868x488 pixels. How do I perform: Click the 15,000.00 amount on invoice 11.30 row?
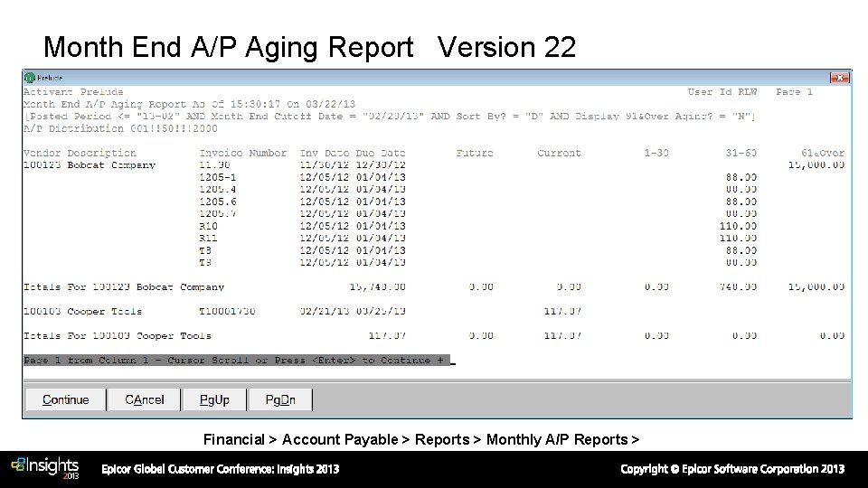[816, 164]
